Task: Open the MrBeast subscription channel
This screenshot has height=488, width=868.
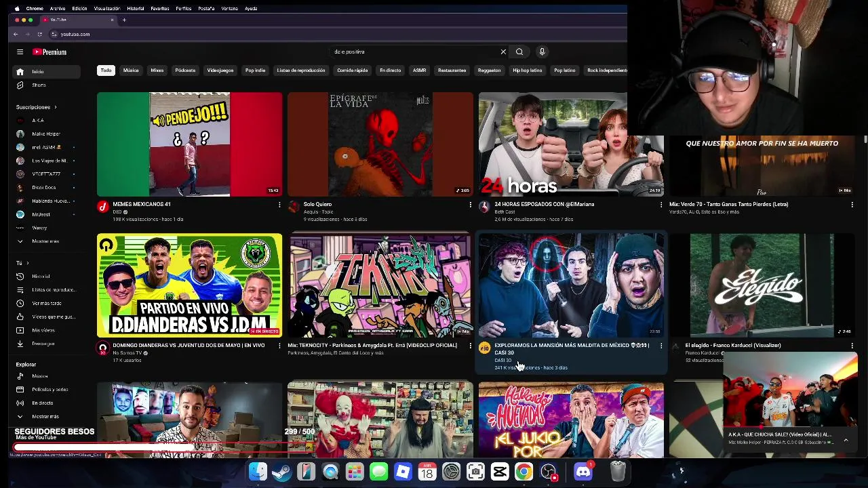Action: point(47,214)
